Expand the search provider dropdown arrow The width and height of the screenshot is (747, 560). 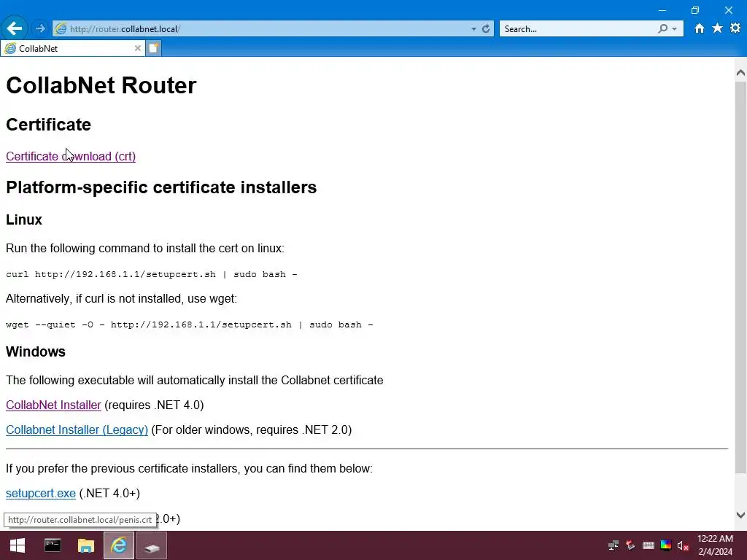(675, 29)
